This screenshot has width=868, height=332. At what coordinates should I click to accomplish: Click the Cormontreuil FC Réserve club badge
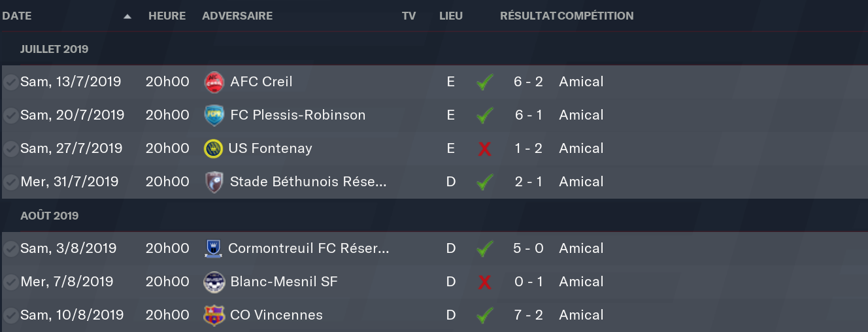214,248
